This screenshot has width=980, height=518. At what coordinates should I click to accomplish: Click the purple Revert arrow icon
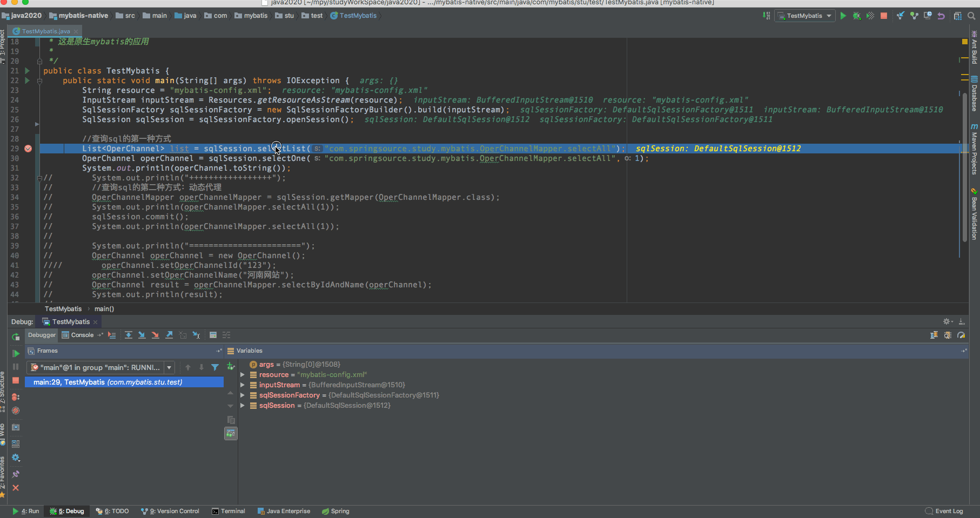tap(941, 16)
